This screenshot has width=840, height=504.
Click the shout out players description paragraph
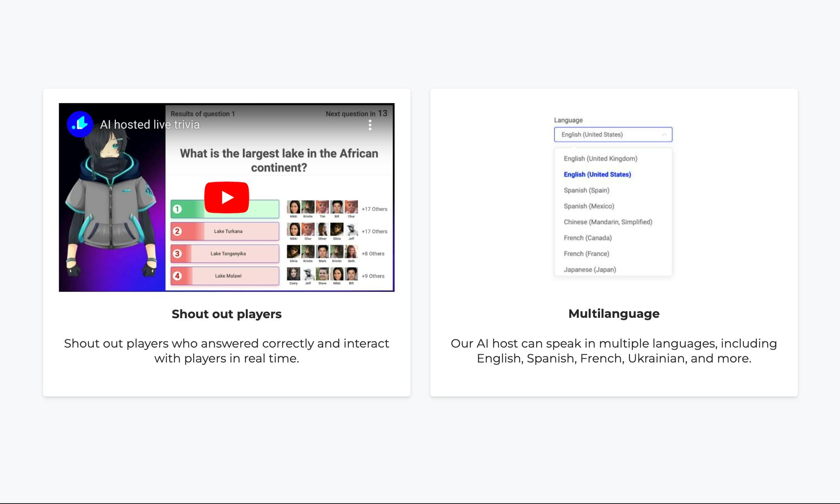click(x=226, y=351)
